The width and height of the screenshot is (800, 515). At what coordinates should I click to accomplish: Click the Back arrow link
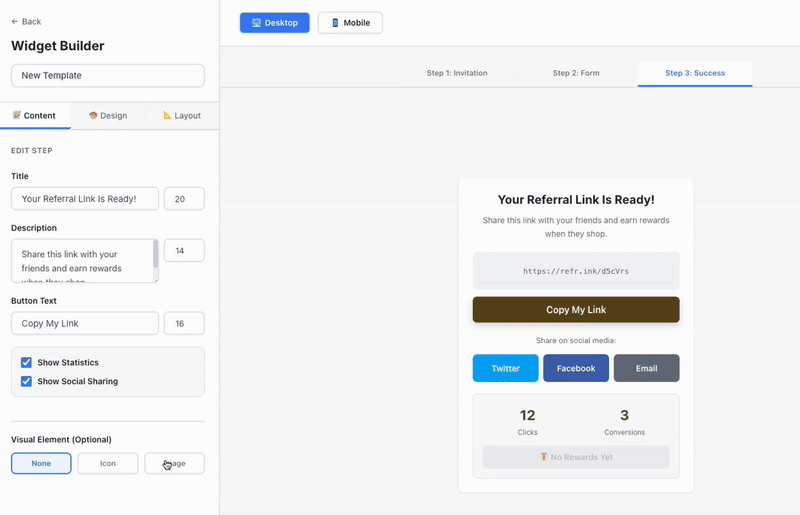pos(26,21)
